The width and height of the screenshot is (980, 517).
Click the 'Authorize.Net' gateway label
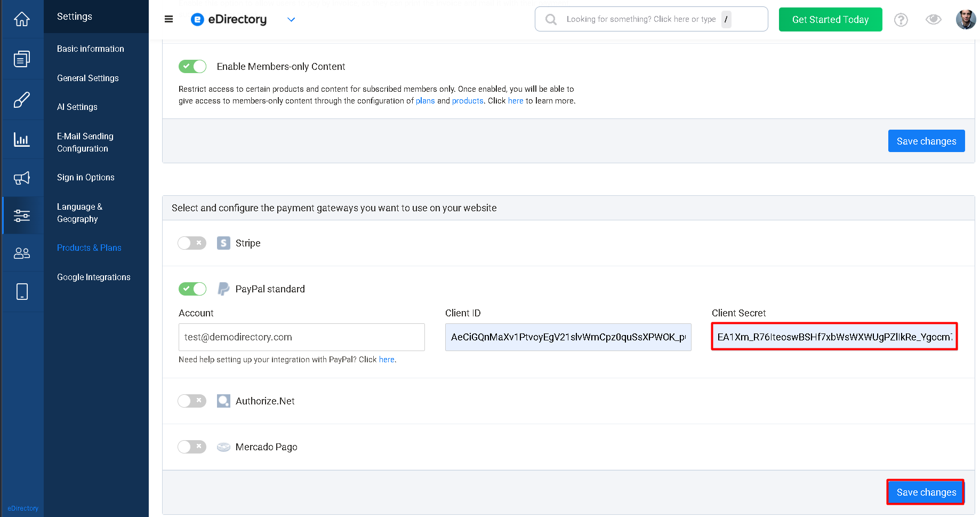265,401
